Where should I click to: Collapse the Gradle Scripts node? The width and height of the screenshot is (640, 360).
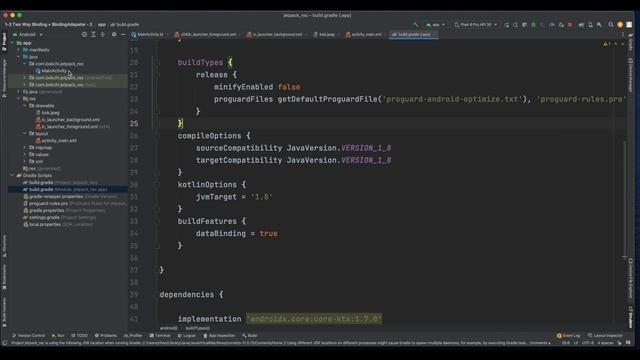pyautogui.click(x=12, y=176)
